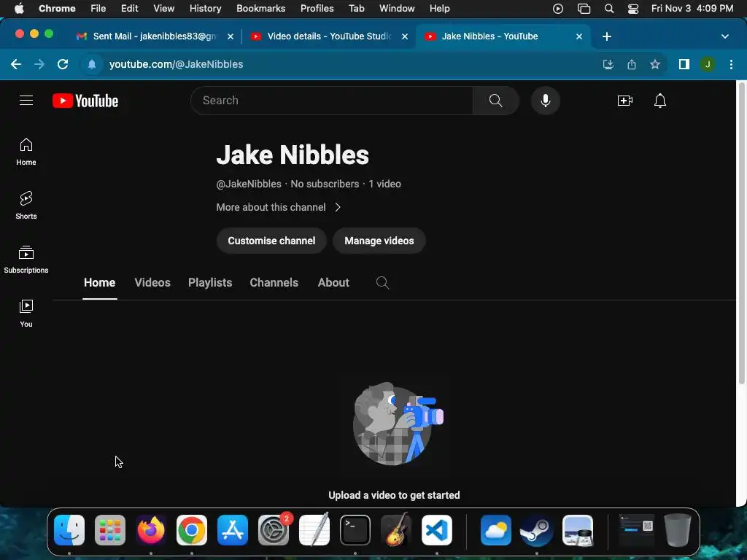Click the share page icon
The height and width of the screenshot is (560, 747).
(x=632, y=64)
